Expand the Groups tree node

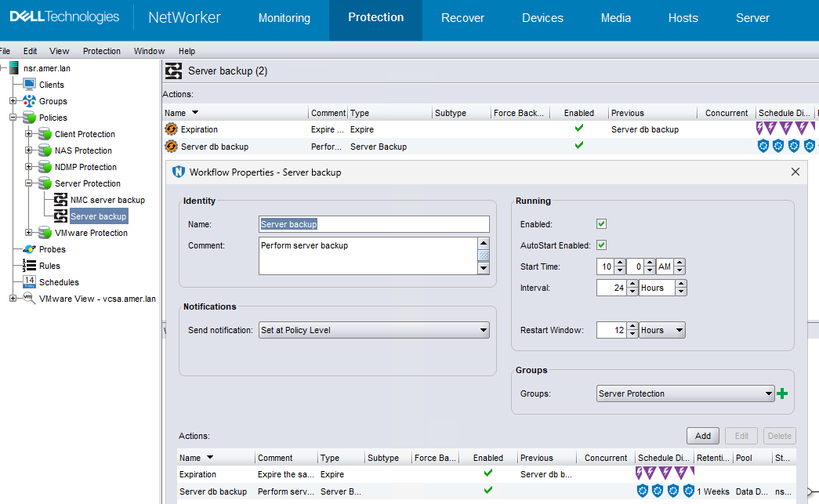tap(13, 101)
